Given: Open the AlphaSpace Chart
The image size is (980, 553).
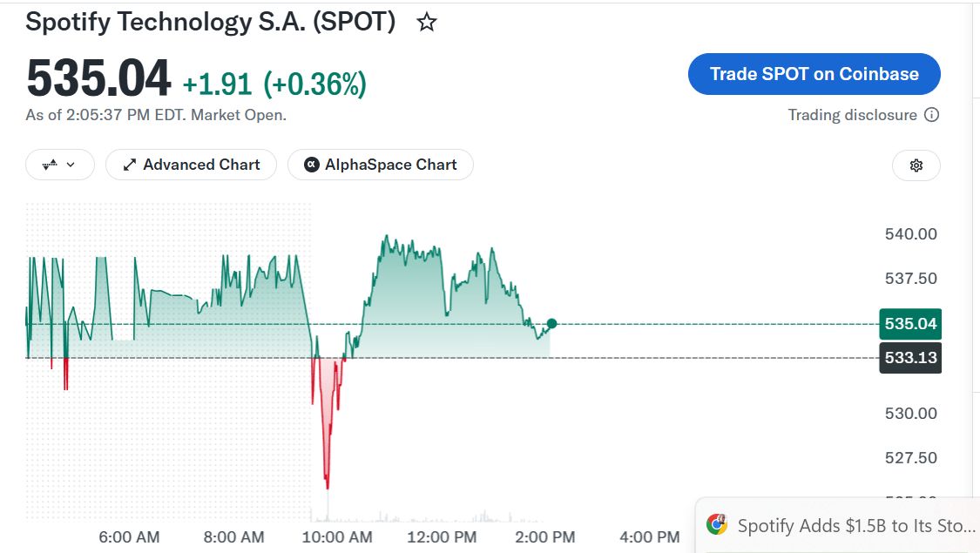Looking at the screenshot, I should [x=381, y=165].
